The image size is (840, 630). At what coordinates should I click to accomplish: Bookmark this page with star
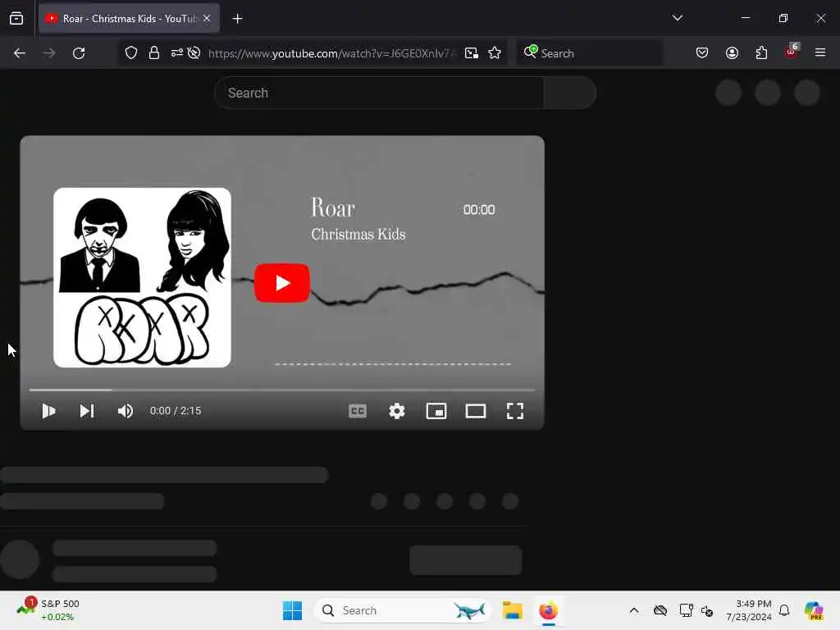(495, 53)
